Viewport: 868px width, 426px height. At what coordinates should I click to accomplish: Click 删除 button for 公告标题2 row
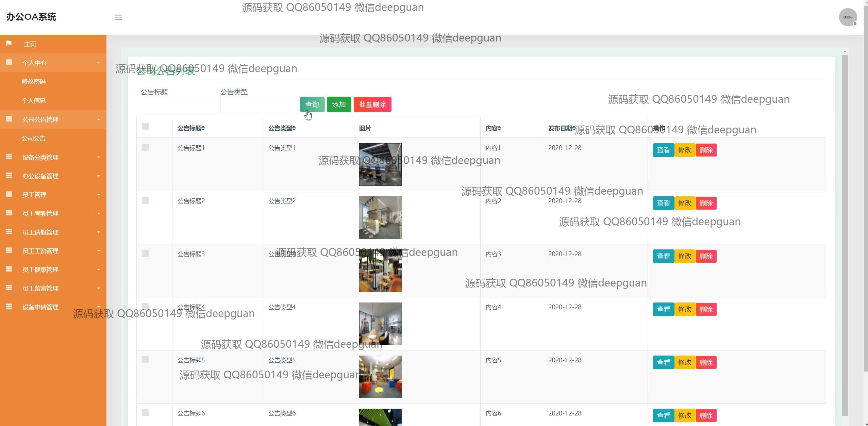pos(706,203)
